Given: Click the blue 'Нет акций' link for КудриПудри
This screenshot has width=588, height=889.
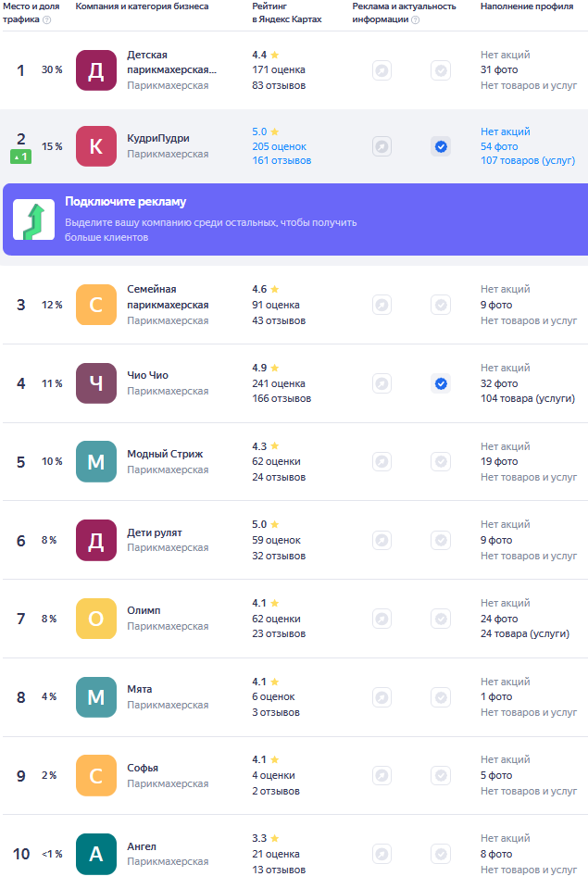Looking at the screenshot, I should point(506,131).
